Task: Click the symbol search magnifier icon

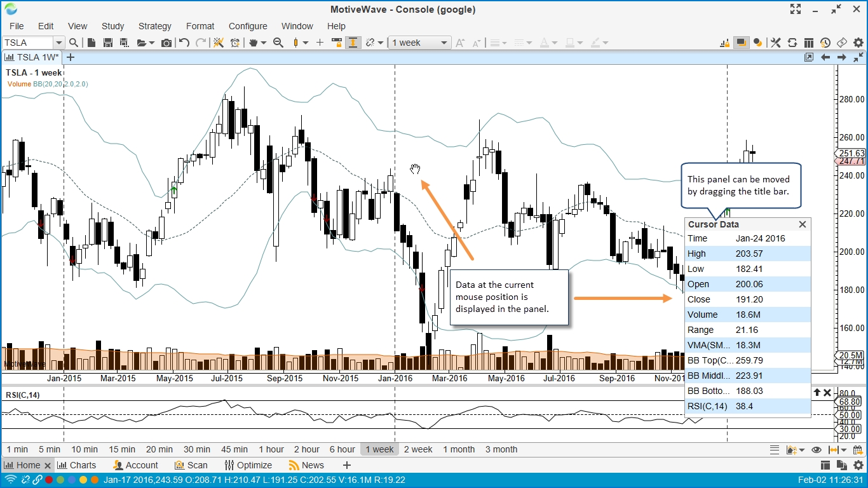Action: point(74,43)
